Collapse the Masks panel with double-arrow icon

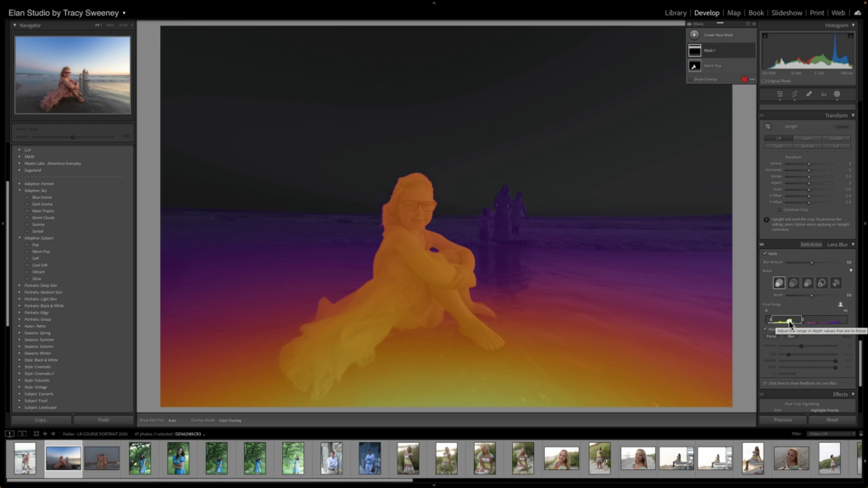click(754, 24)
